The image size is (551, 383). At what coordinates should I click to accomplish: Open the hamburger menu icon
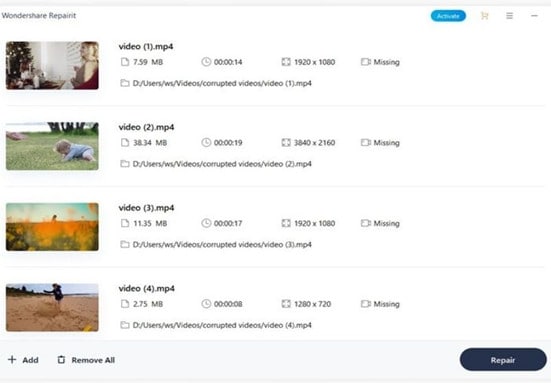click(510, 16)
